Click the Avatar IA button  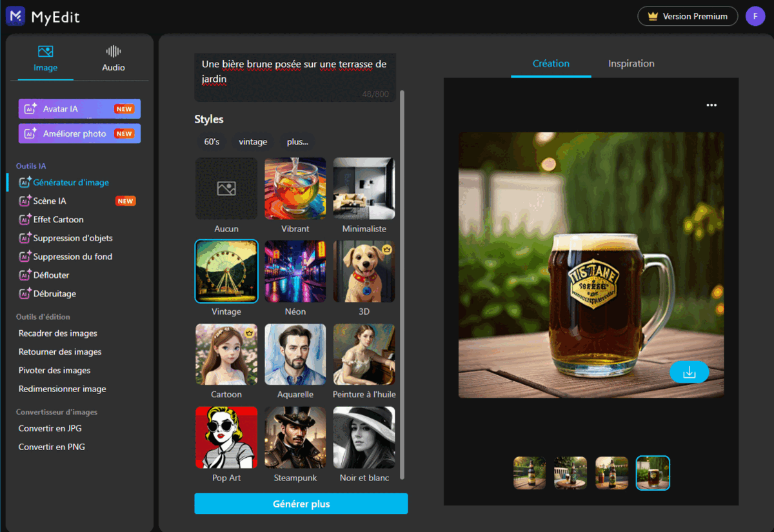click(79, 109)
